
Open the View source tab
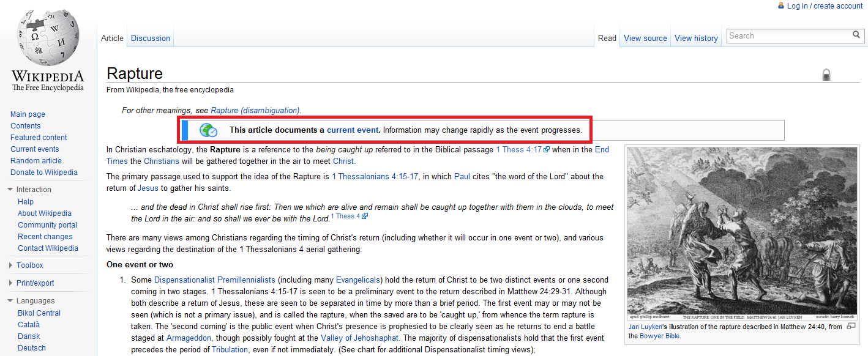click(x=645, y=38)
